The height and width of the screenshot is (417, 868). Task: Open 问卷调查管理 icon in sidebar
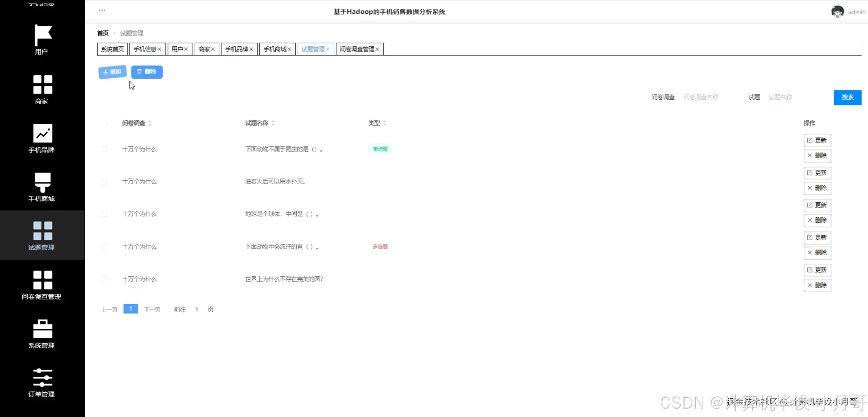tap(42, 280)
